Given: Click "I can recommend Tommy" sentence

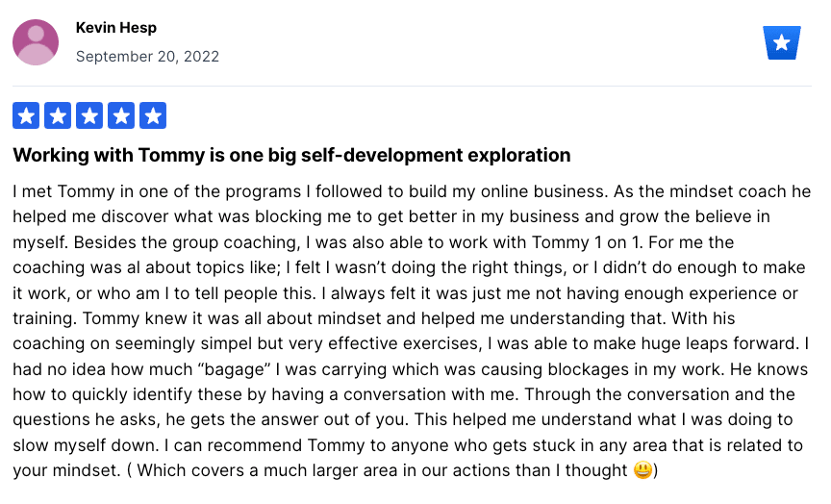Looking at the screenshot, I should click(x=264, y=445).
